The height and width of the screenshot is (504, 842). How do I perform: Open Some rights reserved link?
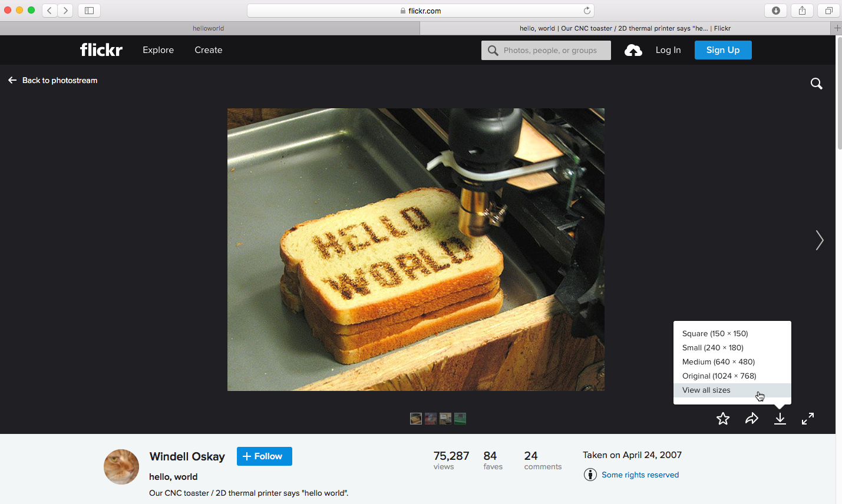click(x=640, y=475)
